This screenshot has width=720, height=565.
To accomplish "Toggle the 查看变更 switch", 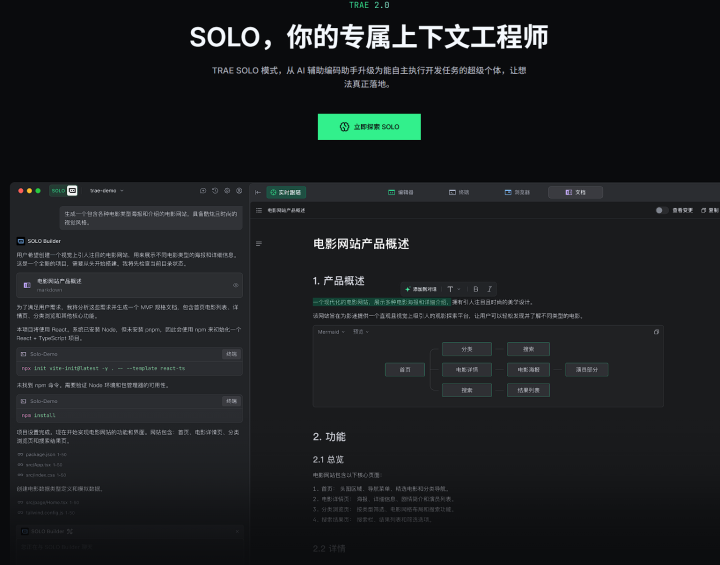I will pos(661,210).
